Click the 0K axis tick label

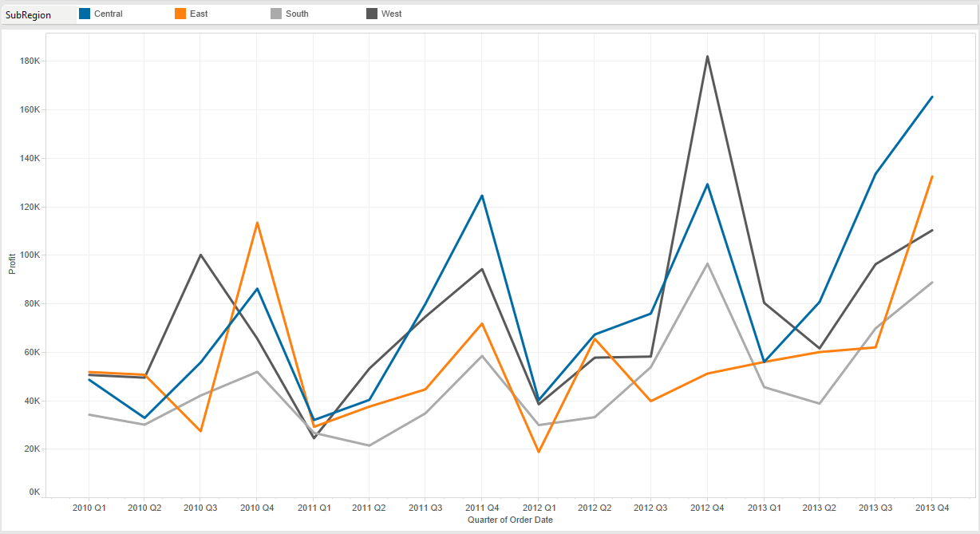[x=34, y=492]
